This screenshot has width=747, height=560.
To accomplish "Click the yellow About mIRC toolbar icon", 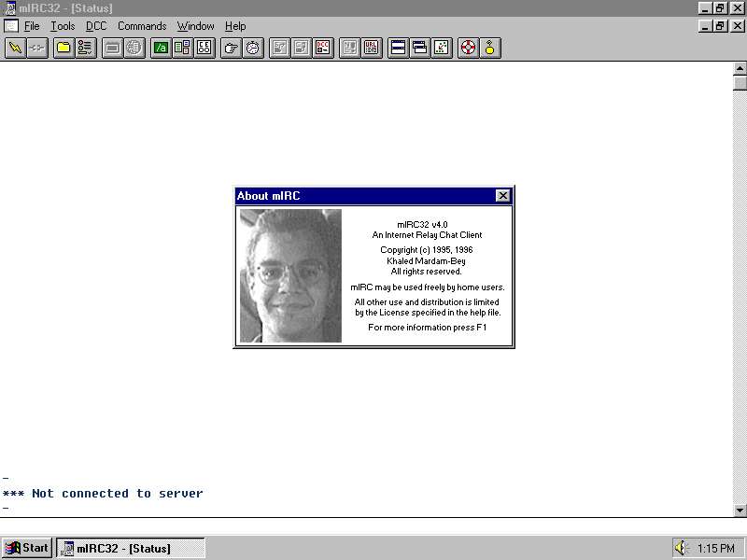I will (x=489, y=49).
